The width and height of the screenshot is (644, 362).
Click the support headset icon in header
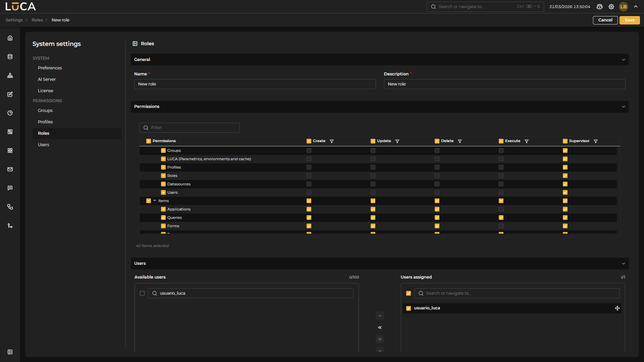599,7
